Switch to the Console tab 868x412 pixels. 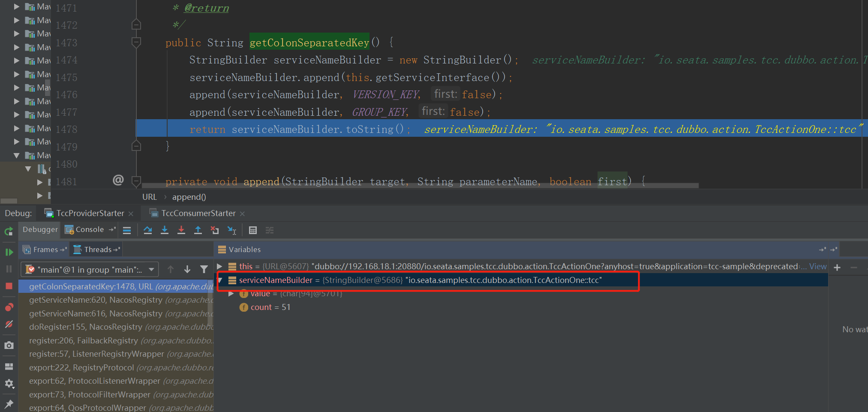89,230
